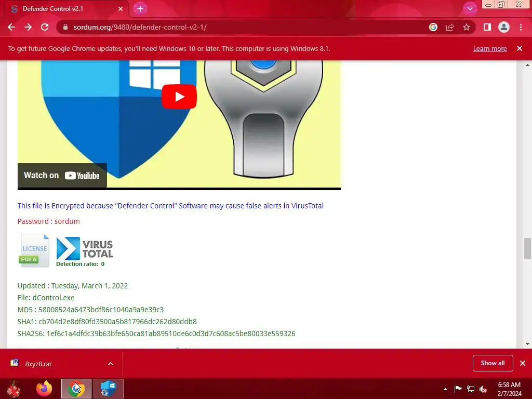The width and height of the screenshot is (532, 399).
Task: Open the taskbar clock and date
Action: click(509, 389)
